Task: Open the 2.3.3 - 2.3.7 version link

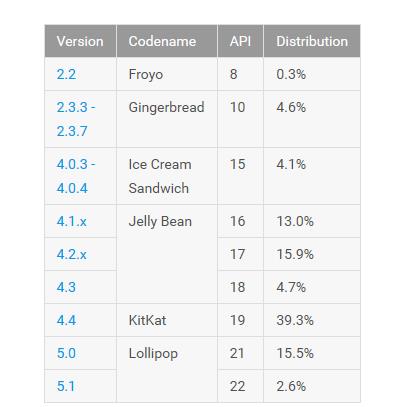Action: pyautogui.click(x=76, y=119)
